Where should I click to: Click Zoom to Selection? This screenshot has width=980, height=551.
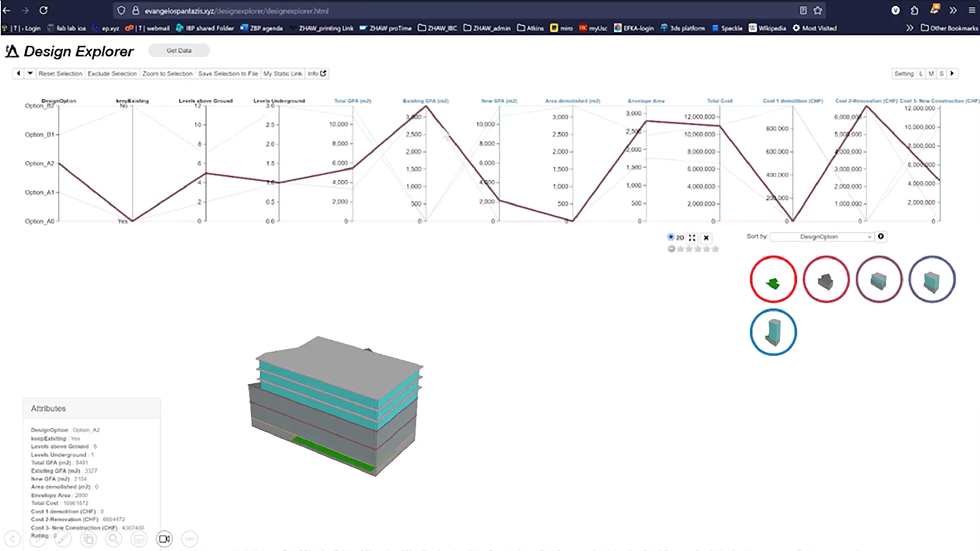(x=167, y=73)
